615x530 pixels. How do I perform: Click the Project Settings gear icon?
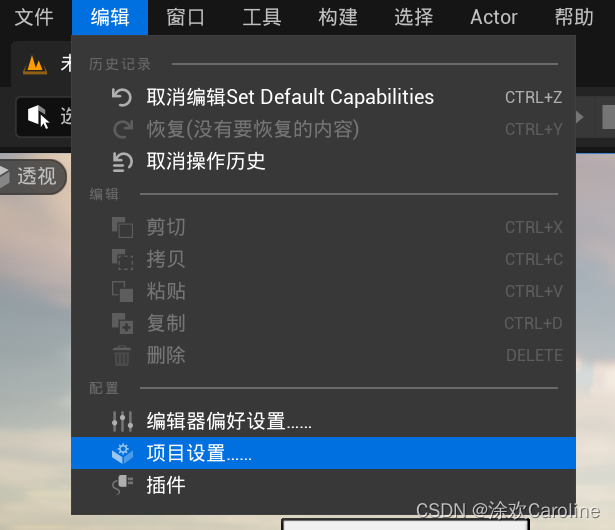[x=122, y=454]
